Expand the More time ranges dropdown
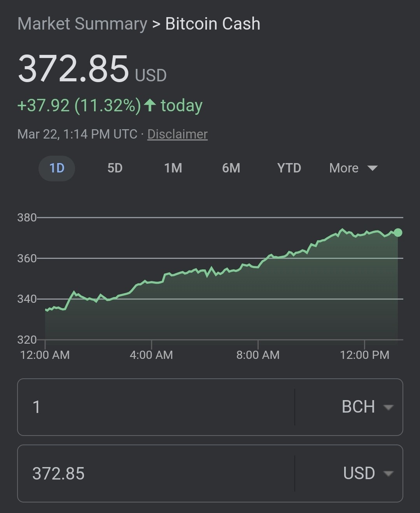 [353, 168]
